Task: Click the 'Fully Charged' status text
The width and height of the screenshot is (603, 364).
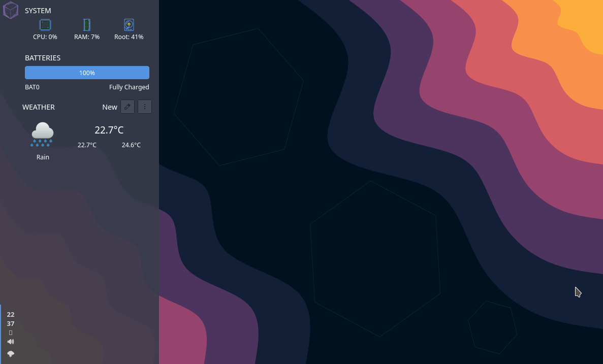Action: click(129, 87)
